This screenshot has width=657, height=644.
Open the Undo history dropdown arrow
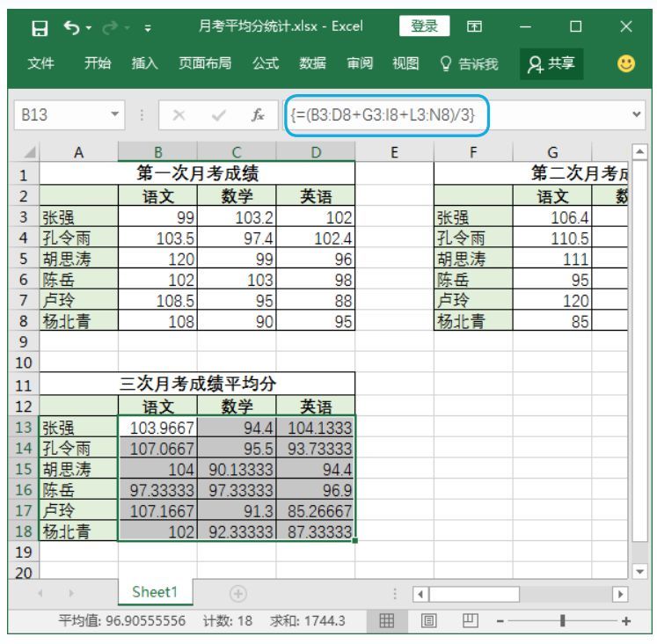tap(89, 28)
